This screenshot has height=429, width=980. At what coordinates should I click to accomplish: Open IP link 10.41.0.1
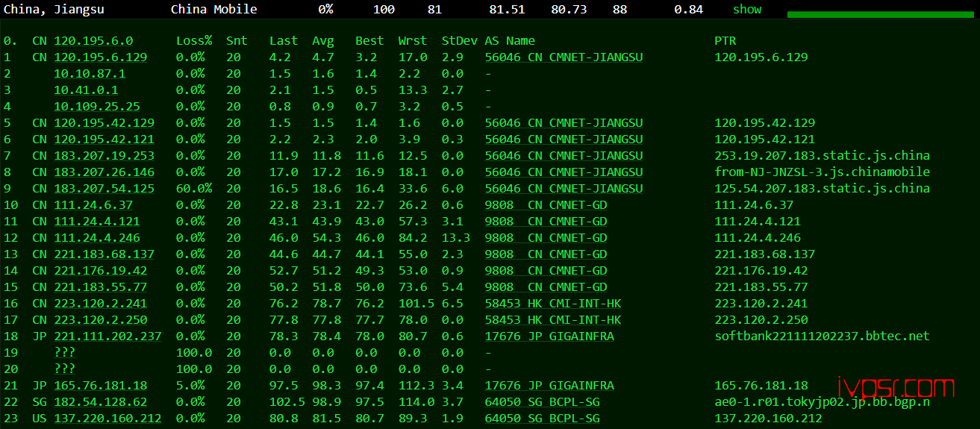tap(86, 90)
